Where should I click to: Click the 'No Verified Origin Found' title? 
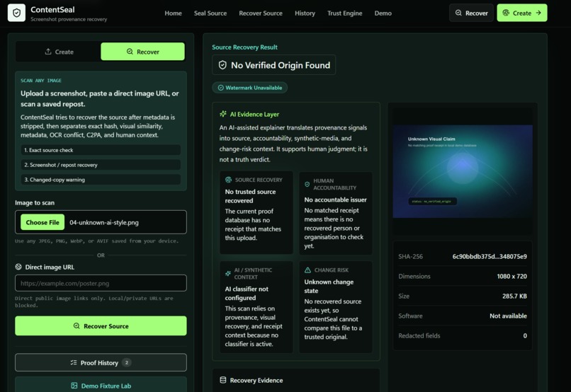281,65
